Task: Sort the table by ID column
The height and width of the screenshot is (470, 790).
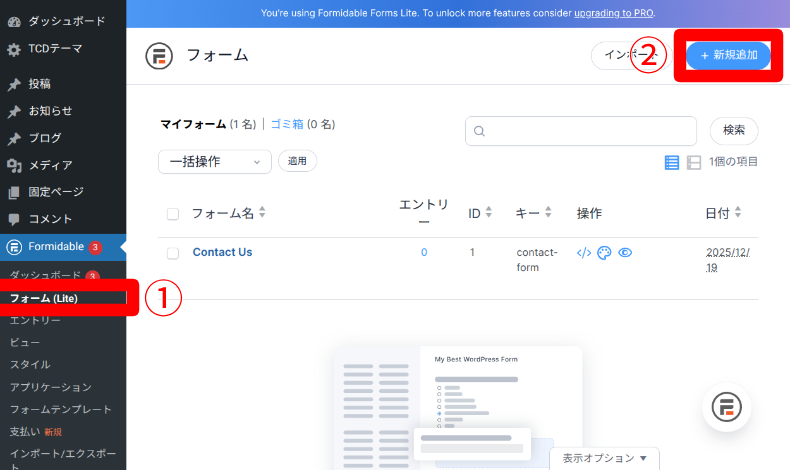Action: click(480, 213)
